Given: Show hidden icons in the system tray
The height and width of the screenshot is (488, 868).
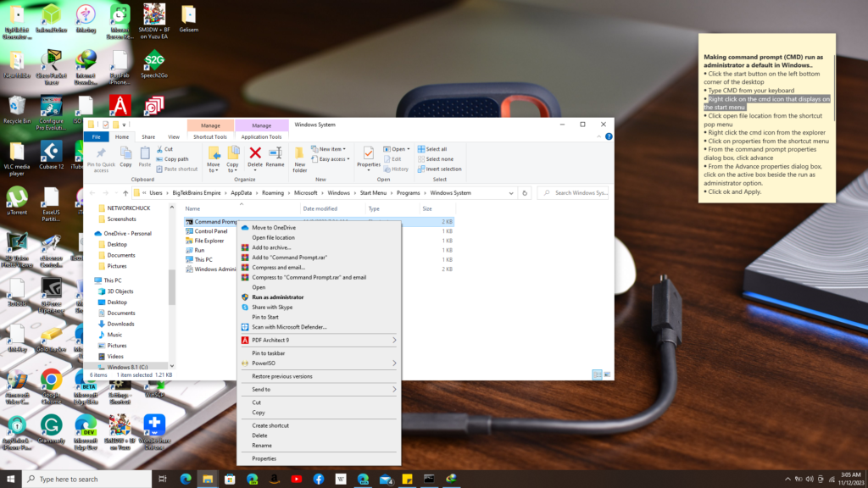Looking at the screenshot, I should (x=787, y=480).
